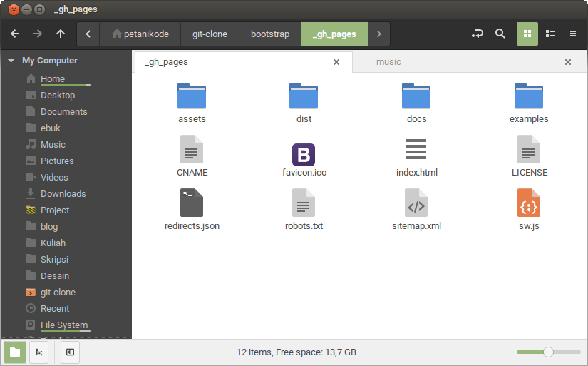Switch to the music tab
The height and width of the screenshot is (366, 588).
470,62
